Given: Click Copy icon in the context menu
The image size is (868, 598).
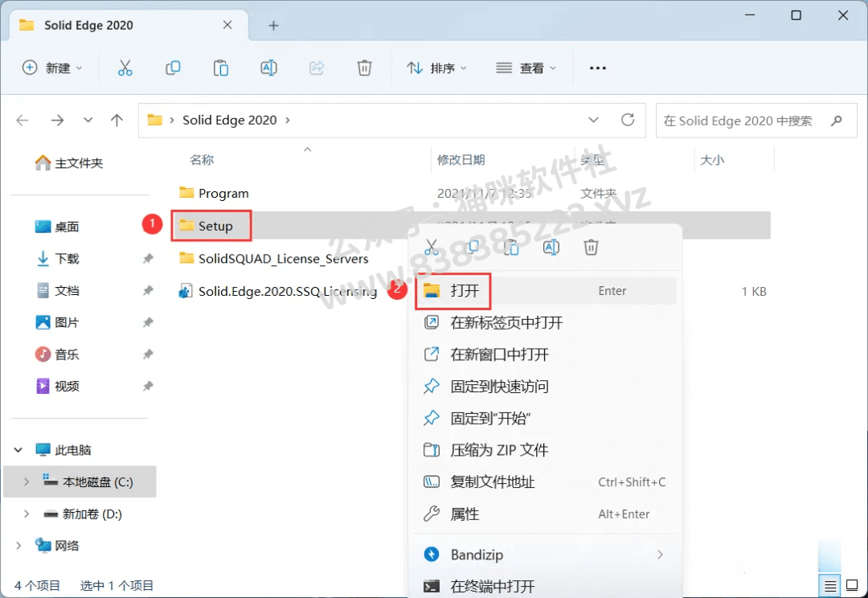Looking at the screenshot, I should coord(473,247).
